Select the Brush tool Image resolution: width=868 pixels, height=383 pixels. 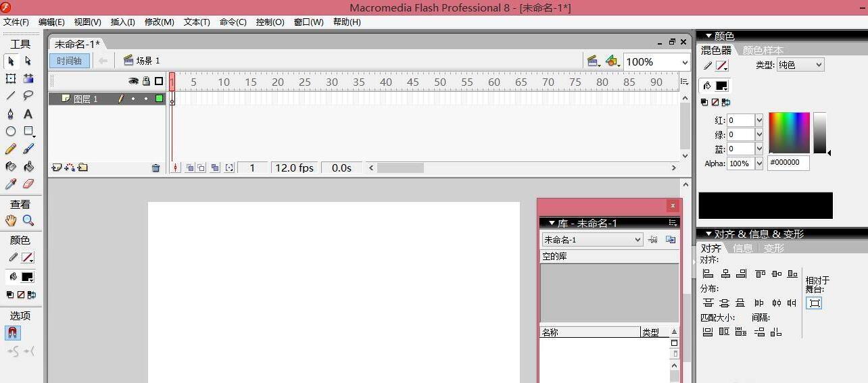pos(28,149)
